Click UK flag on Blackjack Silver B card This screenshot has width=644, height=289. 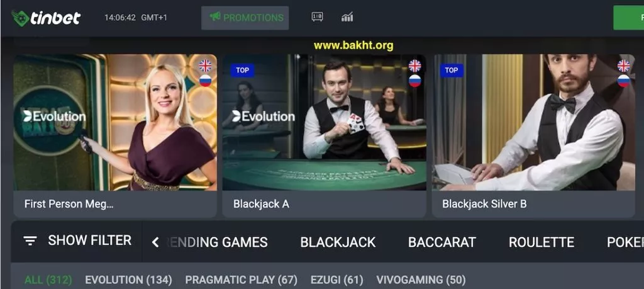(623, 65)
